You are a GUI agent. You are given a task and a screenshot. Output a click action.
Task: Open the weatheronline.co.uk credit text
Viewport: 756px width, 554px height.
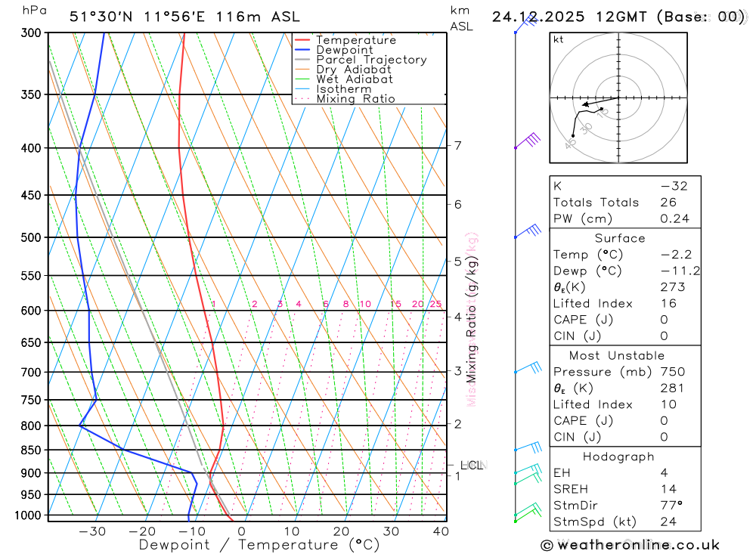638,546
